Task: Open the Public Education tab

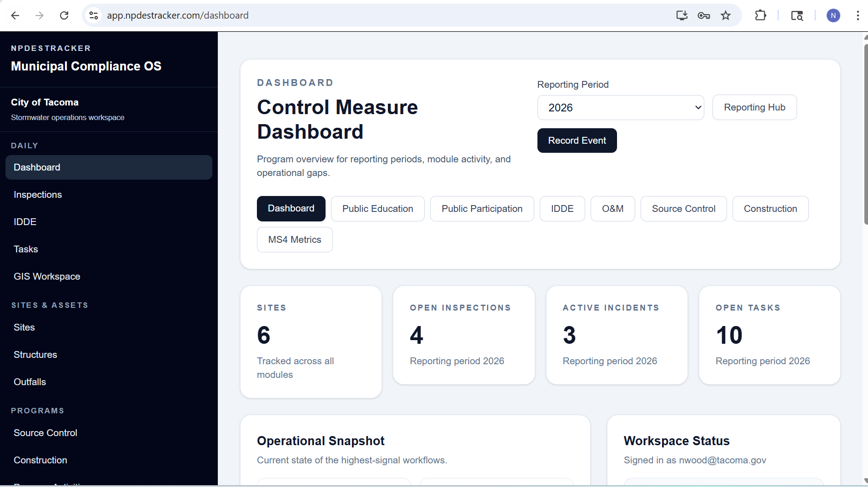Action: pyautogui.click(x=378, y=208)
